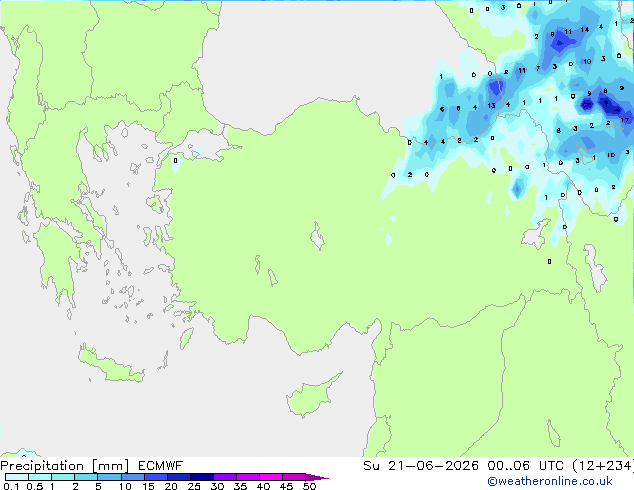634x490 pixels.
Task: Click the '(12+234' forecast step text
Action: click(x=603, y=466)
